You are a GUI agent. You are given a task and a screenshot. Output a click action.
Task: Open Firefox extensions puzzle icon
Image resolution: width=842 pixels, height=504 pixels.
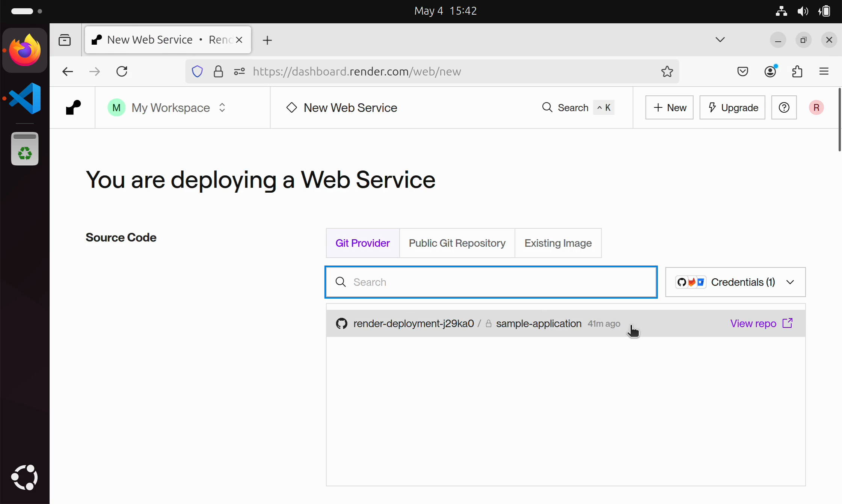pos(797,71)
